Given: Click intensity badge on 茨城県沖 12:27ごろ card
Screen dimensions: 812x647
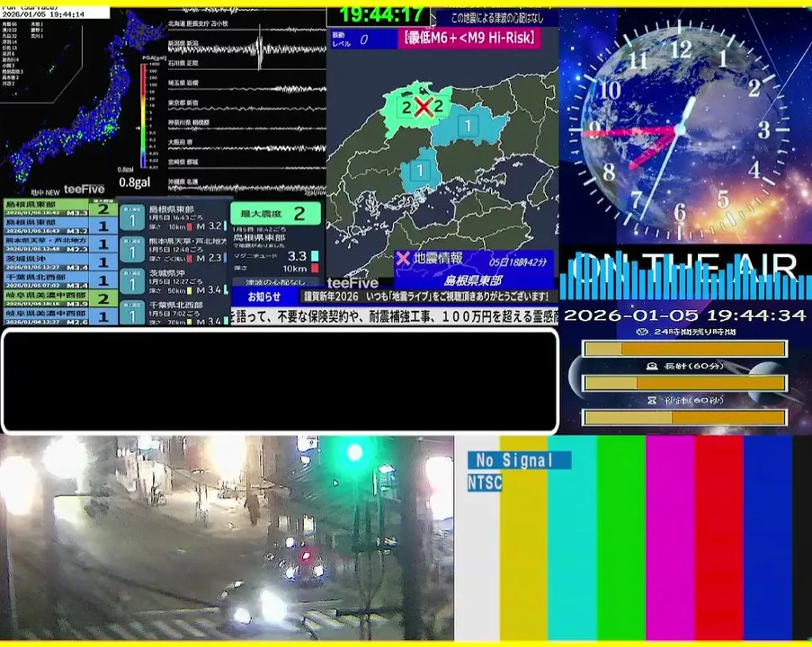Looking at the screenshot, I should click(x=132, y=281).
